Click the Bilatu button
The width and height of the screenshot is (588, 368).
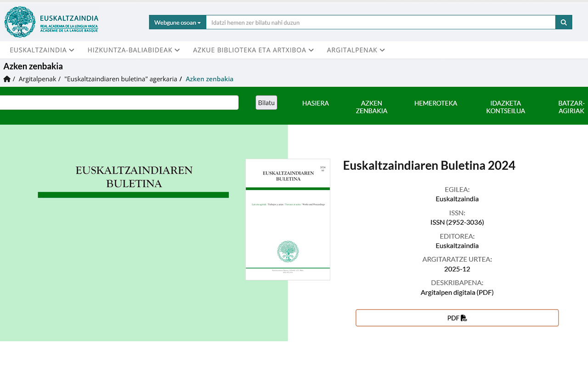pyautogui.click(x=266, y=103)
